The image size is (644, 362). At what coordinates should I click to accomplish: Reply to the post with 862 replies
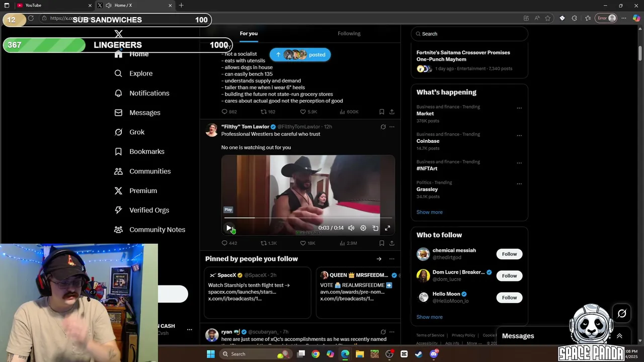point(229,112)
